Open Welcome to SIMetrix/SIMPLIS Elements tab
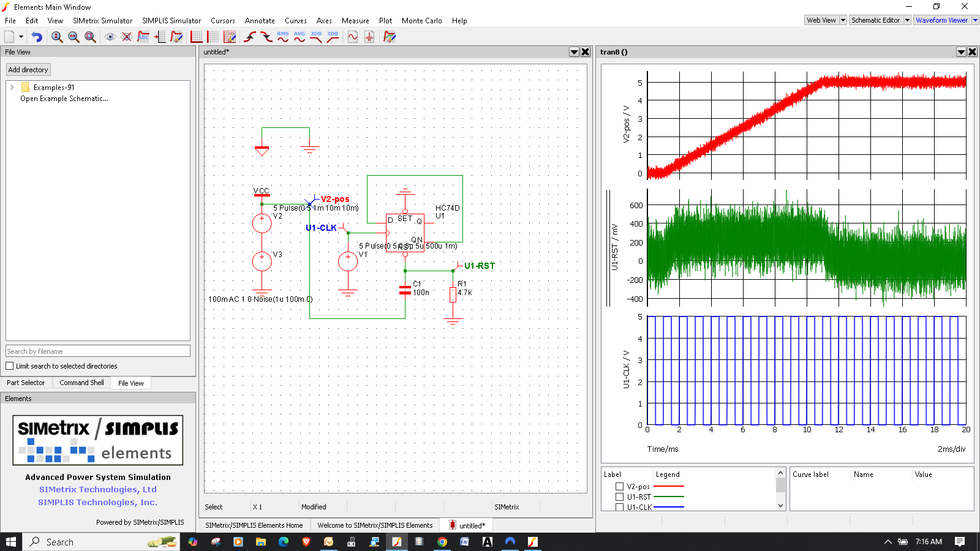Image resolution: width=980 pixels, height=551 pixels. pos(375,525)
